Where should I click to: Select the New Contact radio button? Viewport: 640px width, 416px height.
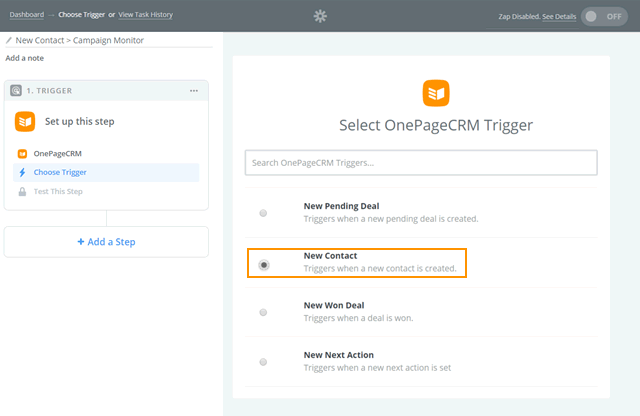pyautogui.click(x=264, y=265)
